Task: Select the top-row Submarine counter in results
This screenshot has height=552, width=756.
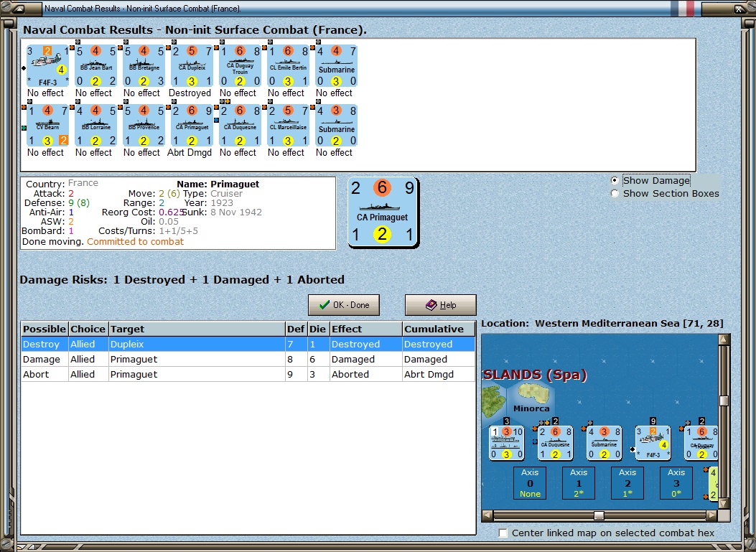Action: tap(337, 65)
